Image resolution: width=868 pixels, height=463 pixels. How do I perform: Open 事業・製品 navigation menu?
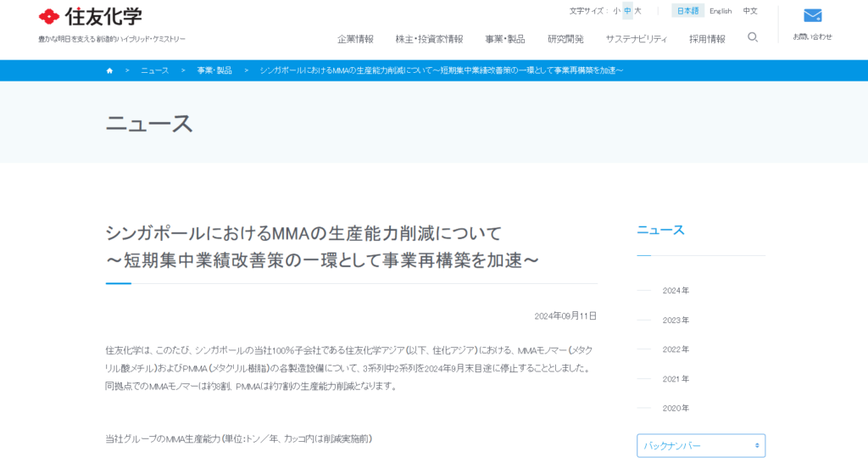pyautogui.click(x=505, y=39)
